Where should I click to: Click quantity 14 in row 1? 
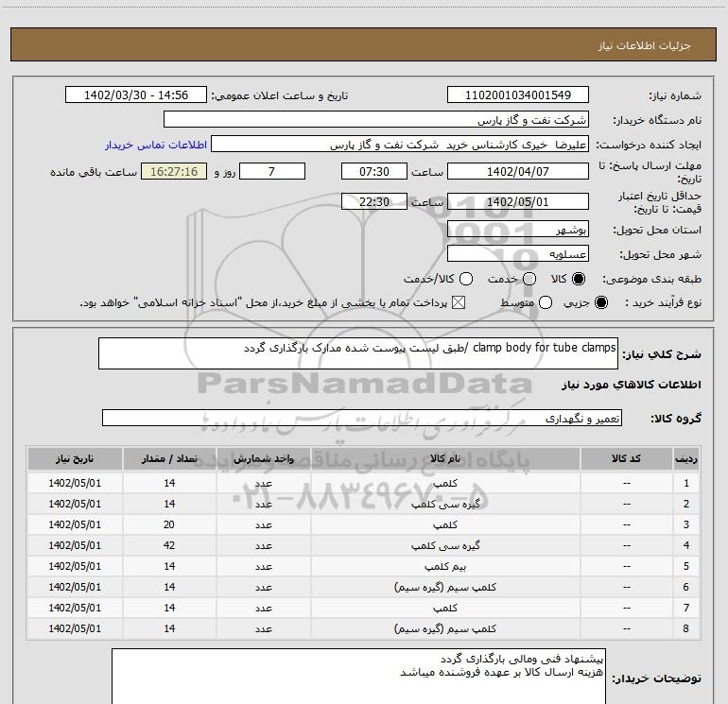[169, 484]
